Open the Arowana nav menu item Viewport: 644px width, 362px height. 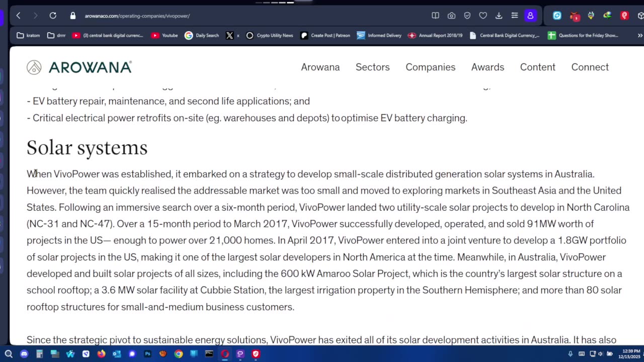point(320,67)
